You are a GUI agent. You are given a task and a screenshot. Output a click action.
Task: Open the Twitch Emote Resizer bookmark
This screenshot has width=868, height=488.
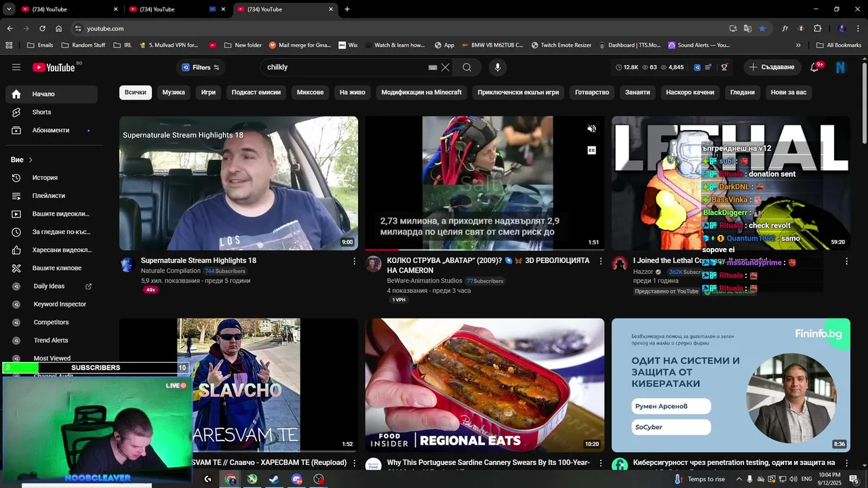tap(561, 45)
